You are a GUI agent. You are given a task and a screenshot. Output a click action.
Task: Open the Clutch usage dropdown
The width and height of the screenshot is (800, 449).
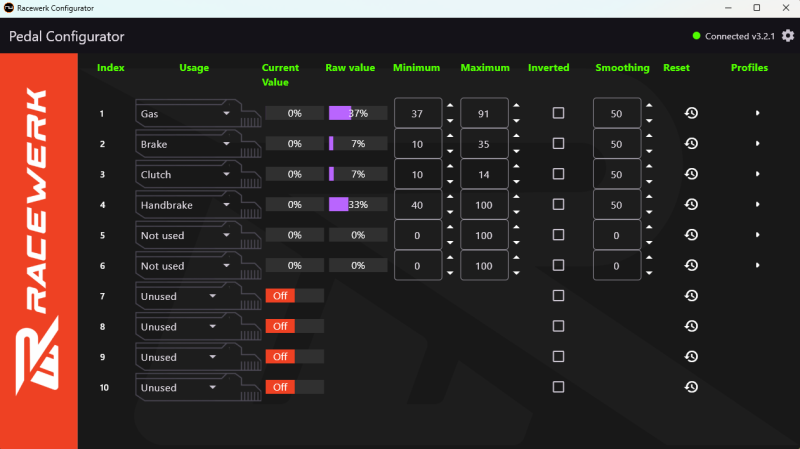(186, 174)
